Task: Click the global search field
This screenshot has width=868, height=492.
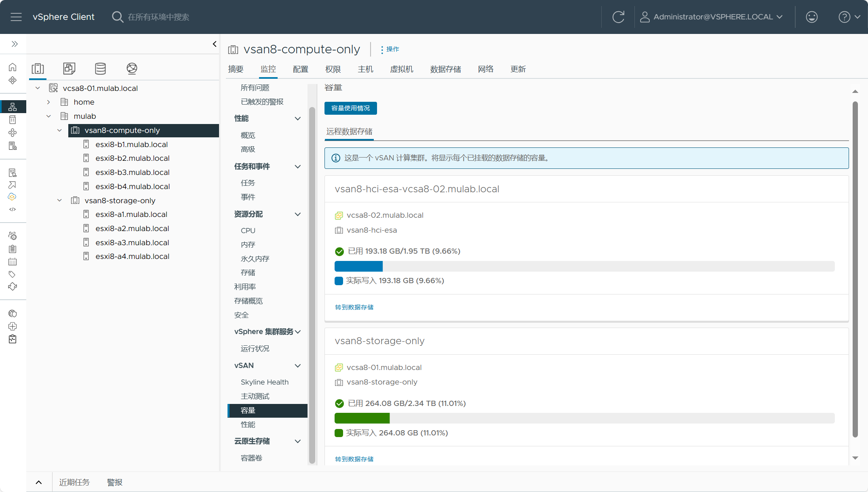Action: (x=158, y=17)
